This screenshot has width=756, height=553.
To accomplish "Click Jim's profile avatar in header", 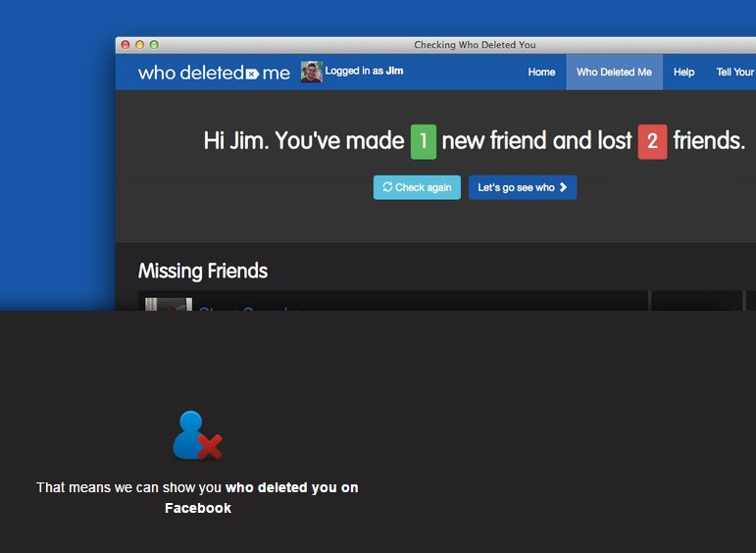I will click(x=312, y=72).
